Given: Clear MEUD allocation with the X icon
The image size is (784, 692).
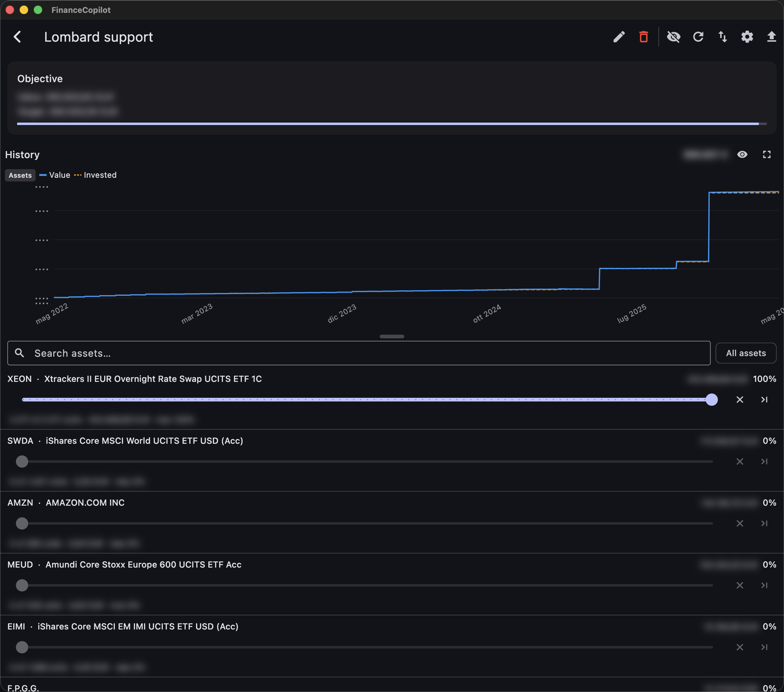Looking at the screenshot, I should [740, 585].
